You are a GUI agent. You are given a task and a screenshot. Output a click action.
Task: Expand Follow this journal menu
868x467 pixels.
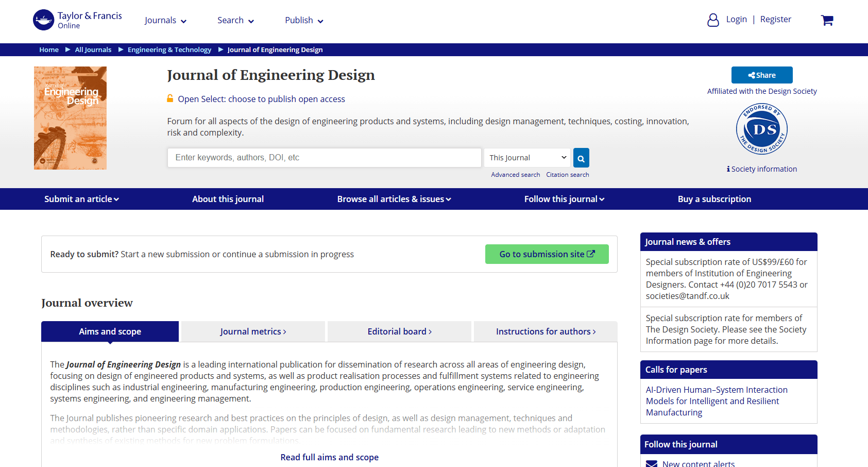(564, 199)
